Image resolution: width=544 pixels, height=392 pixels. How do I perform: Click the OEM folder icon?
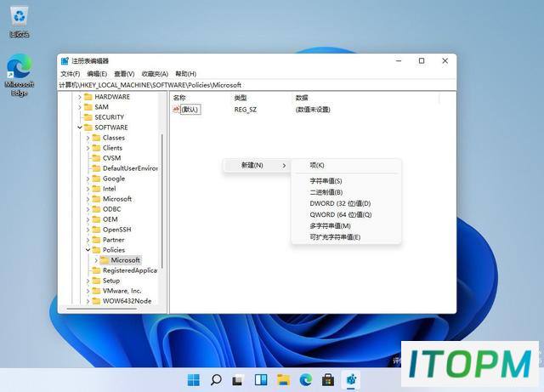pyautogui.click(x=96, y=219)
